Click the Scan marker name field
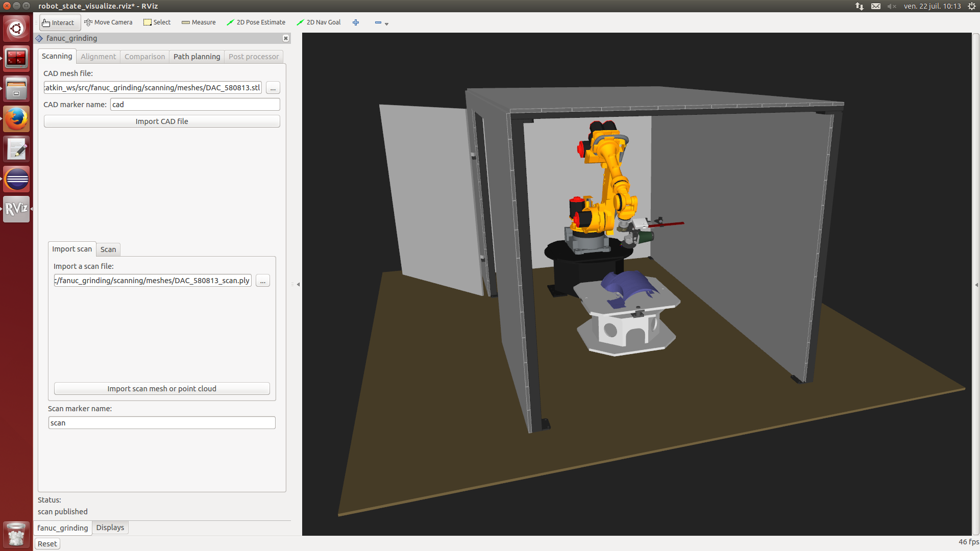The image size is (980, 551). pyautogui.click(x=162, y=423)
